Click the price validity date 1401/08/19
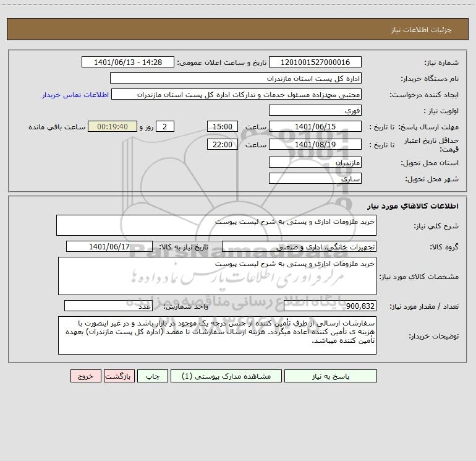The image size is (476, 461). (315, 144)
